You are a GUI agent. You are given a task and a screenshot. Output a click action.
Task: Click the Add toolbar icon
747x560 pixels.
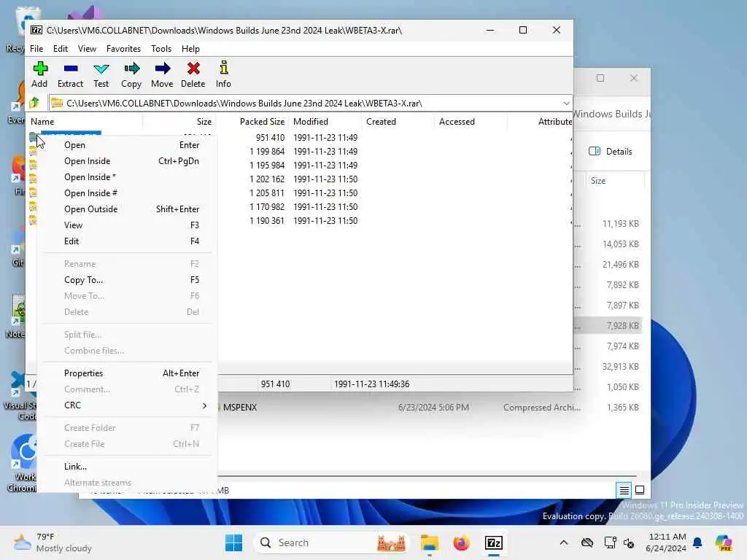[x=39, y=74]
